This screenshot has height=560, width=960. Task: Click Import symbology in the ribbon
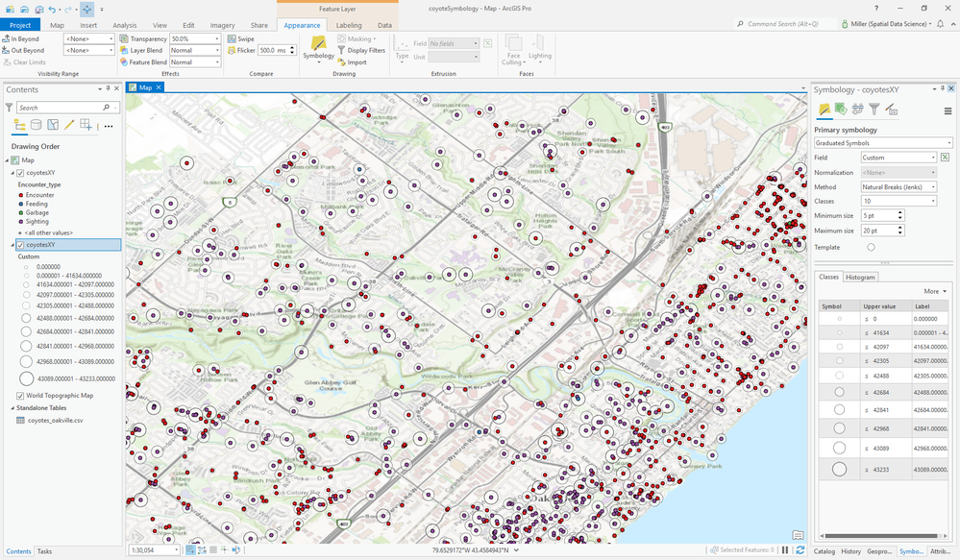coord(352,62)
